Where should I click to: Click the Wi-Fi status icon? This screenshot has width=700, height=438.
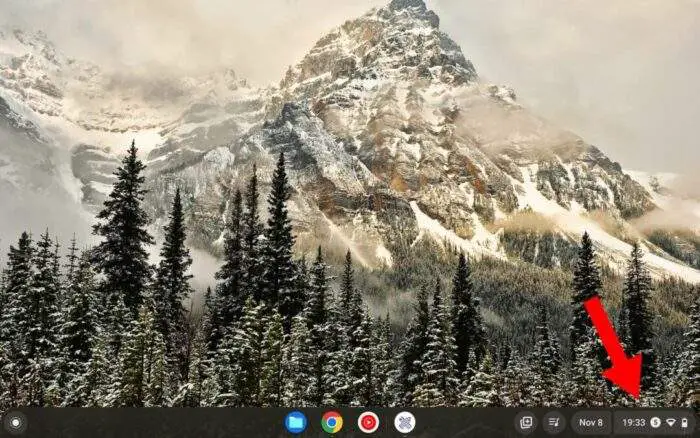(671, 422)
